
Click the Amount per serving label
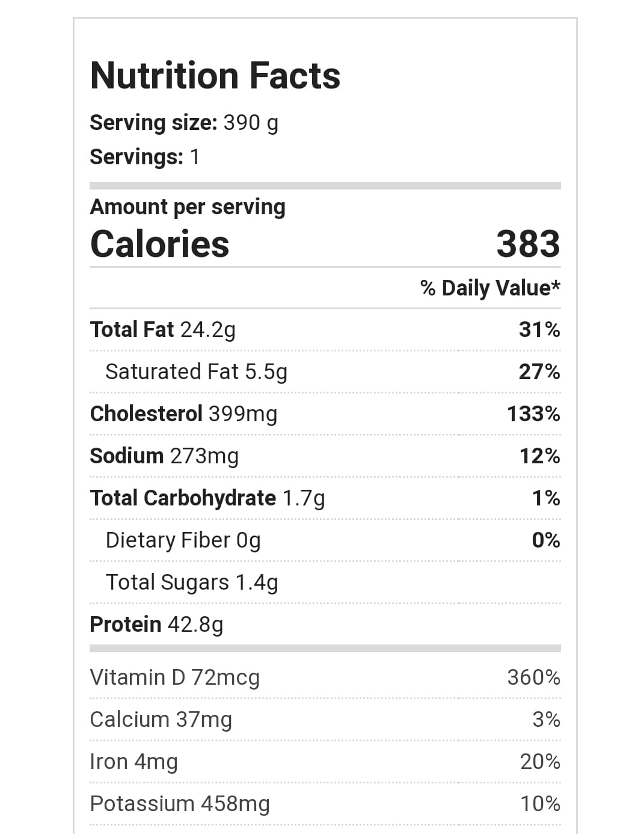(x=188, y=207)
